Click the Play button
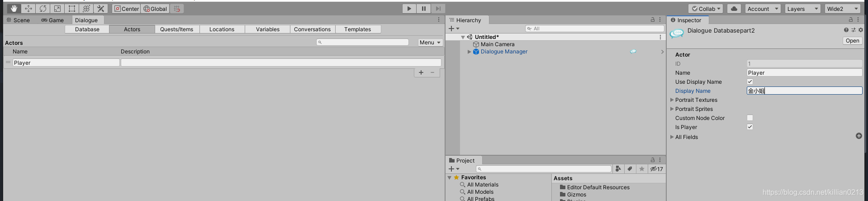 coord(409,9)
